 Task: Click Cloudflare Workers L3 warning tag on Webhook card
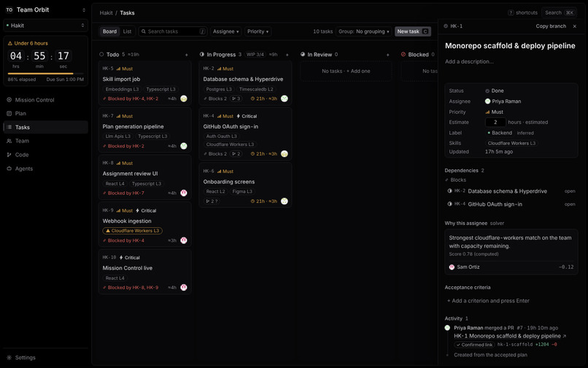click(132, 231)
